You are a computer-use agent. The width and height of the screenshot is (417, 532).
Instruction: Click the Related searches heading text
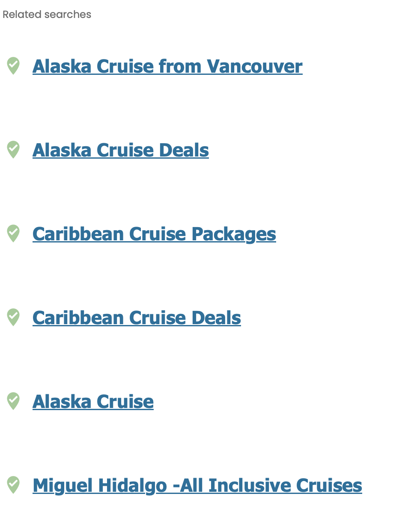[x=47, y=15]
